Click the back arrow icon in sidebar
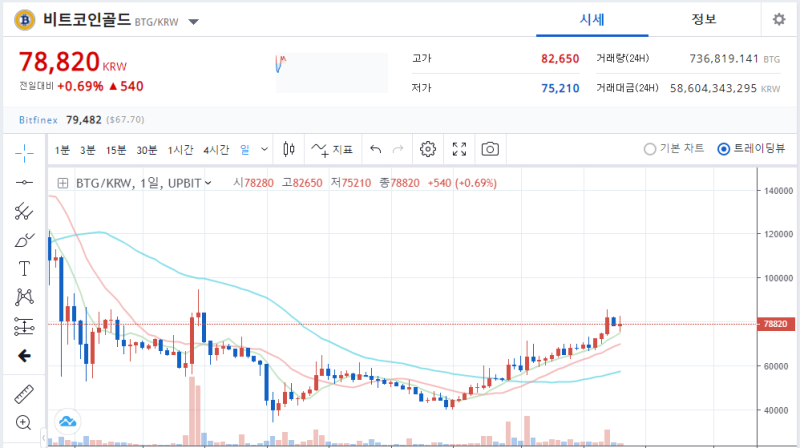Viewport: 800px width, 448px height. [24, 356]
